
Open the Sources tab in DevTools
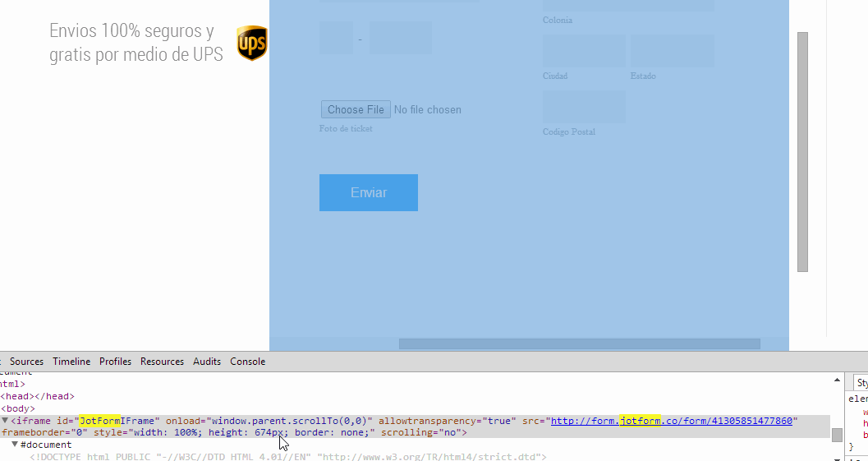pos(26,362)
